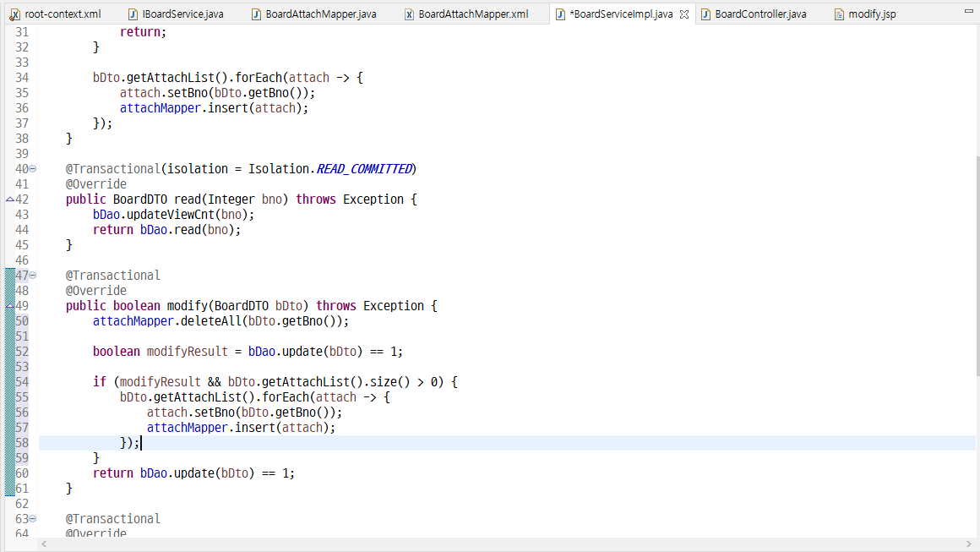980x552 pixels.
Task: Close the BoardServiceImpl.java editor tab
Action: (684, 14)
